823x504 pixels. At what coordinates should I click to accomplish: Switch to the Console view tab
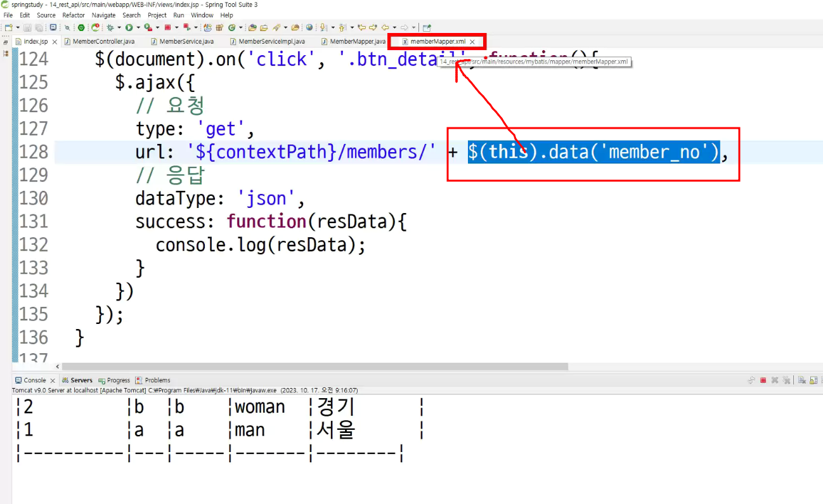pos(35,380)
